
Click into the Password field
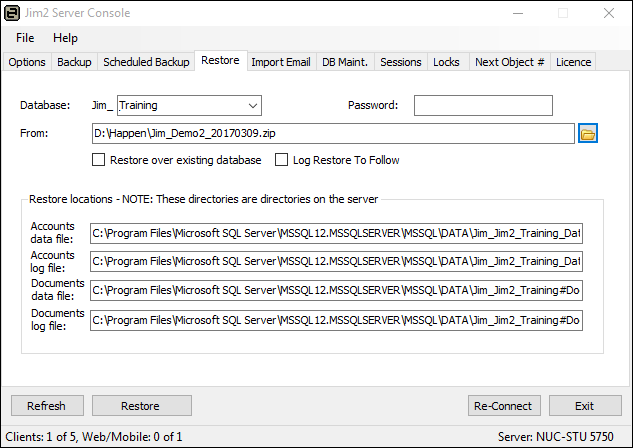(x=483, y=105)
